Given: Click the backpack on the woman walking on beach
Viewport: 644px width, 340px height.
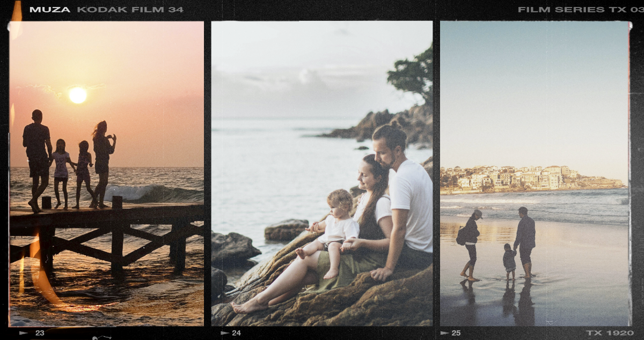Looking at the screenshot, I should click(x=462, y=235).
